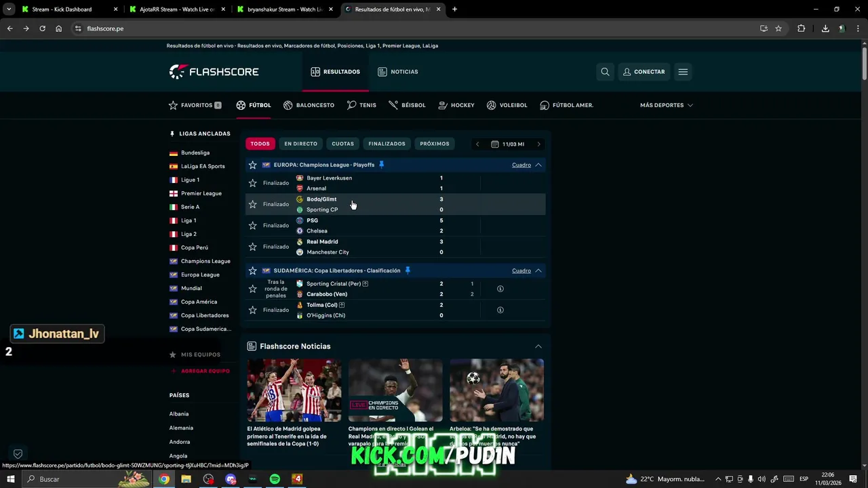868x488 pixels.
Task: Select the Hockey sport
Action: [456, 105]
